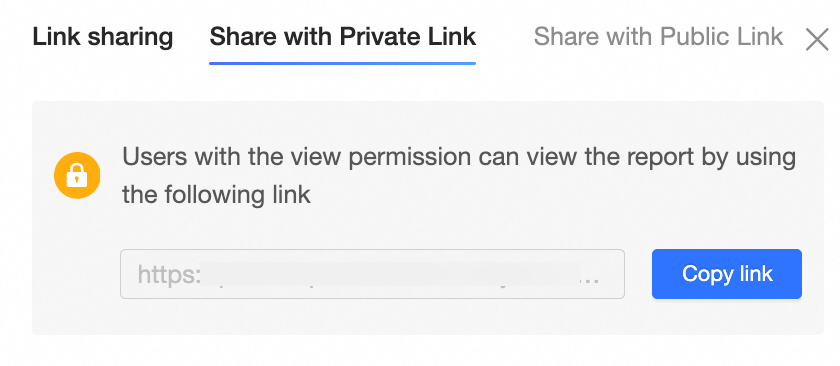Click the words 'the following link'

216,195
